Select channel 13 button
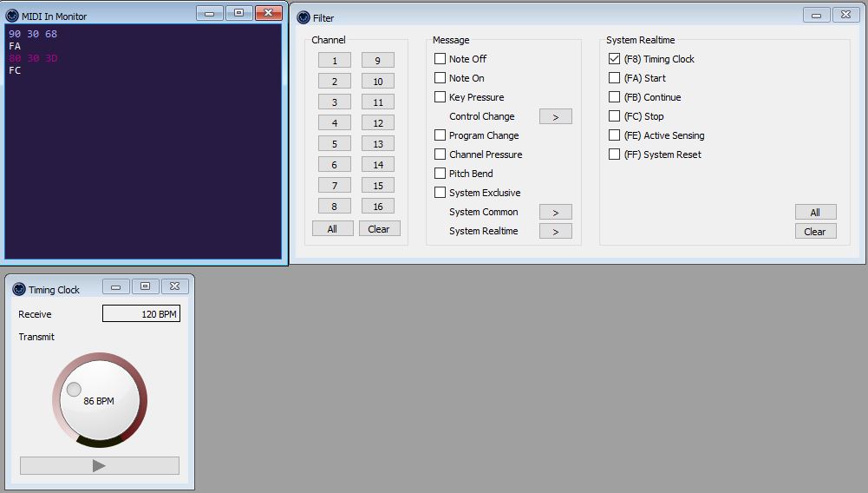Image resolution: width=868 pixels, height=493 pixels. [x=378, y=144]
